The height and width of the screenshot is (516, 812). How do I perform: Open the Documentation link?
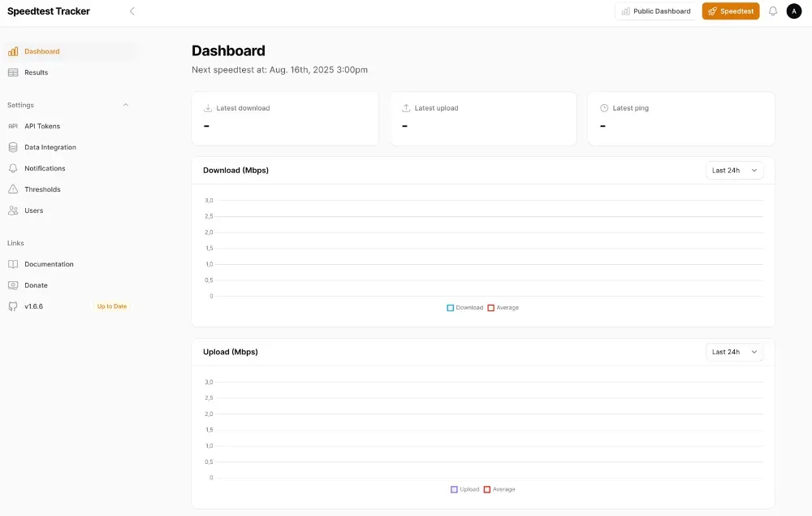[49, 264]
